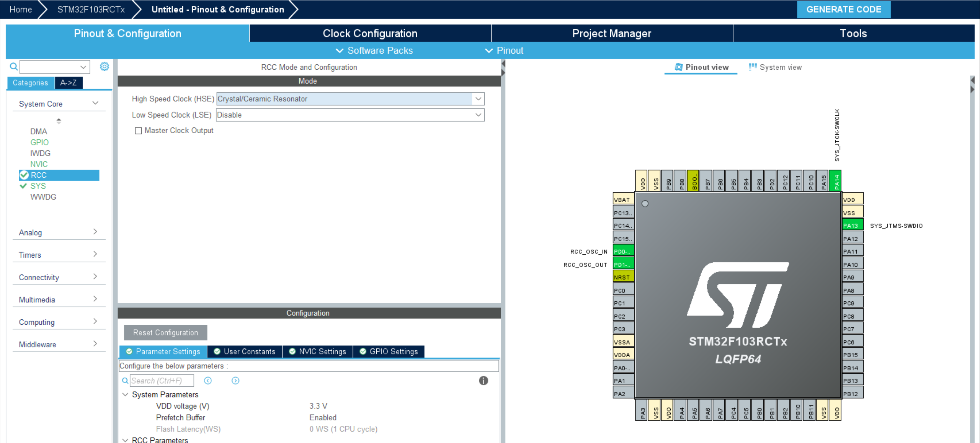This screenshot has height=443, width=980.
Task: Enable the Master Clock Output checkbox
Action: 139,131
